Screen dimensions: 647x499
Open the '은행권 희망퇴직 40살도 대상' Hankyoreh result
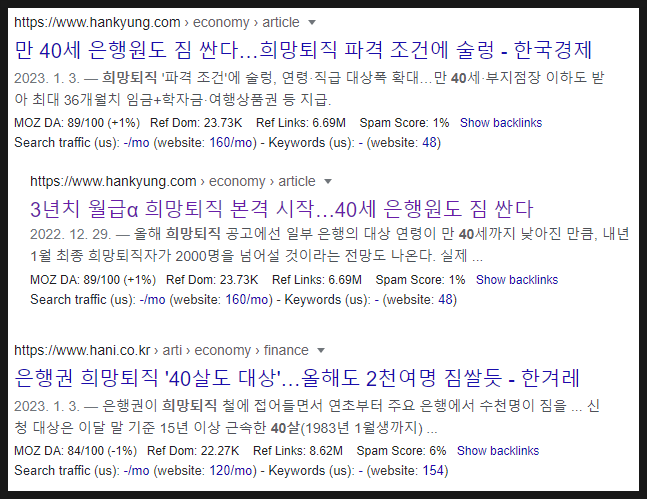pos(297,378)
